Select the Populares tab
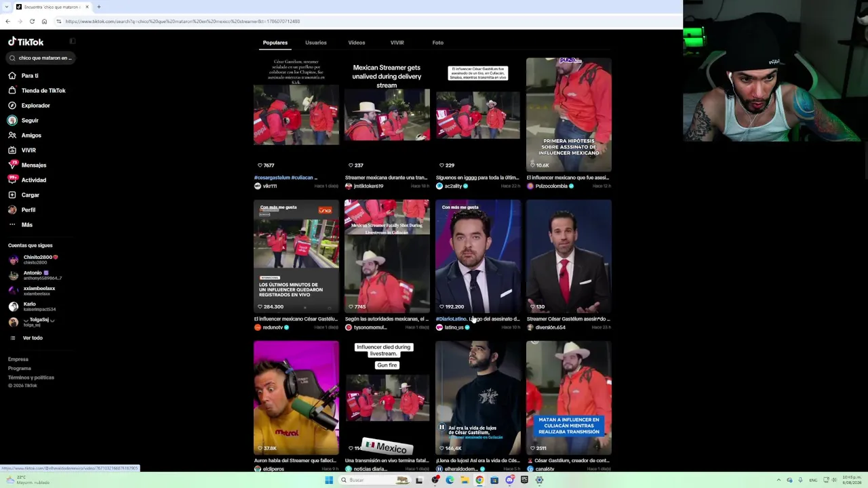Viewport: 868px width, 488px height. coord(275,43)
